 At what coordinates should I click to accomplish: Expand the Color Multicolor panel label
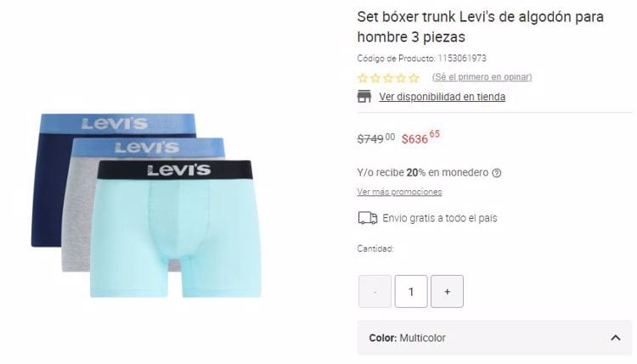coord(407,338)
